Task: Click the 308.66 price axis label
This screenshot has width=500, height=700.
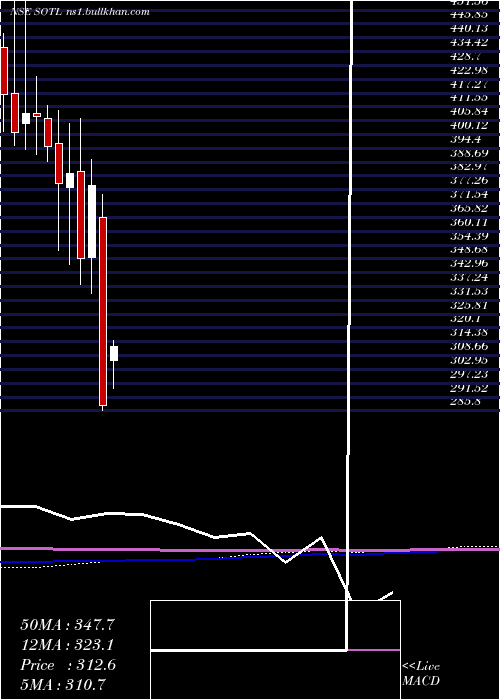Action: pyautogui.click(x=469, y=346)
